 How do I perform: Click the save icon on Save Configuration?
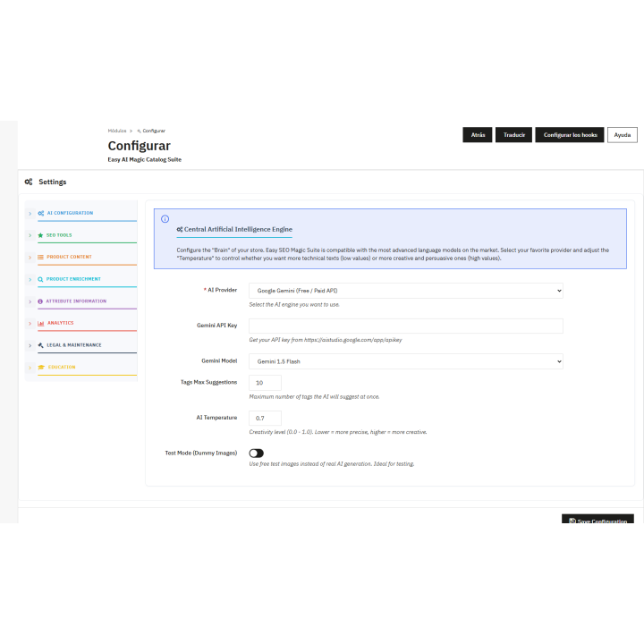click(572, 521)
